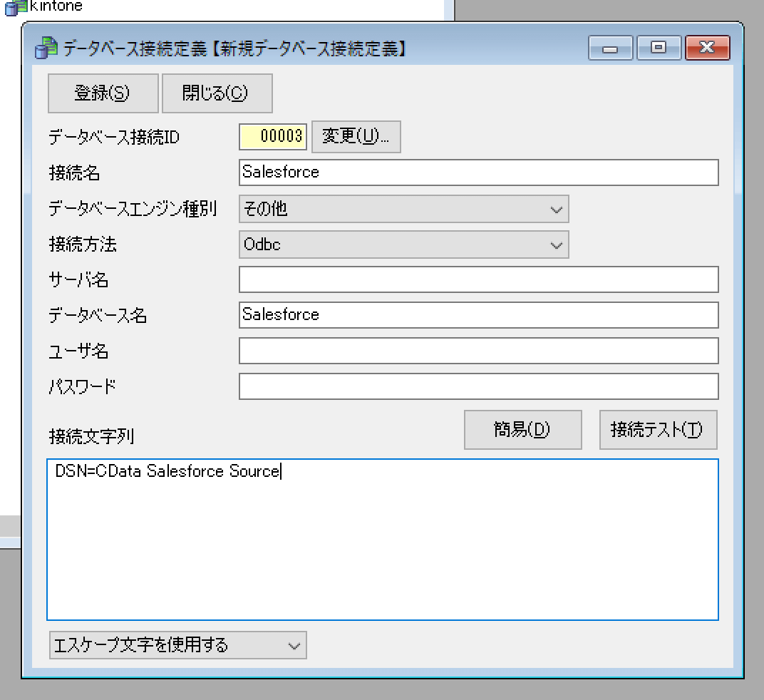Screen dimensions: 764x700
Task: Click the empty サーバ名 input field
Action: tap(478, 279)
